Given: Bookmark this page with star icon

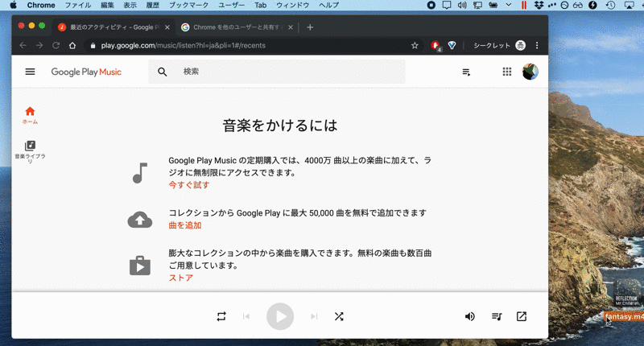Looking at the screenshot, I should [x=415, y=45].
